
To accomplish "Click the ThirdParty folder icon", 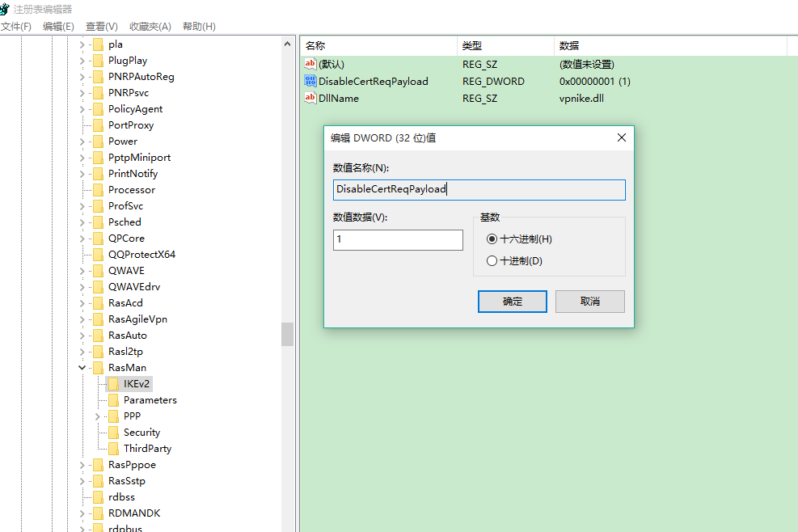I will 113,449.
